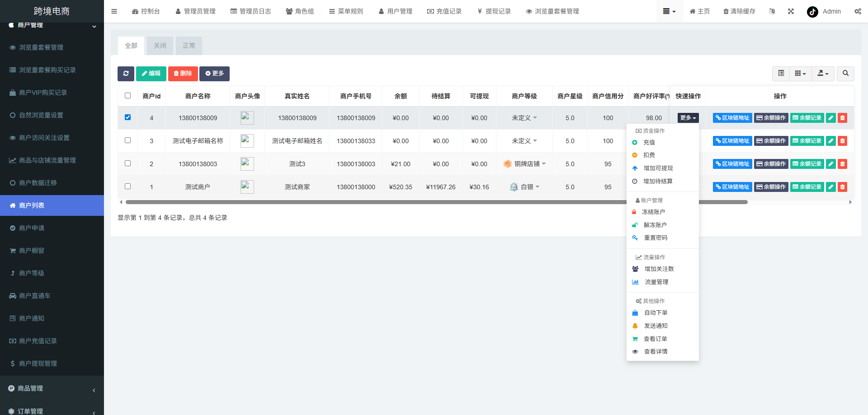Image resolution: width=868 pixels, height=415 pixels.
Task: Click the trash delete icon for merchant 13800138009
Action: pyautogui.click(x=842, y=117)
